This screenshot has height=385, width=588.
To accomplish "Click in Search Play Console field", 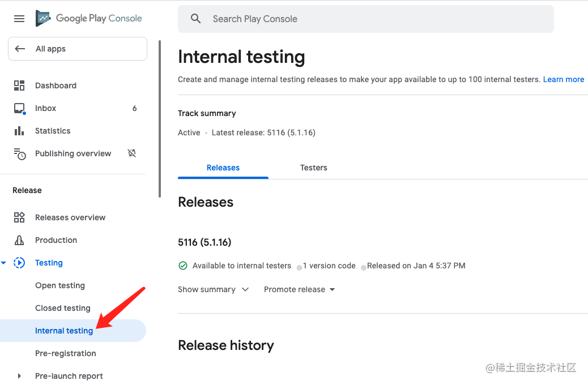I will 365,19.
